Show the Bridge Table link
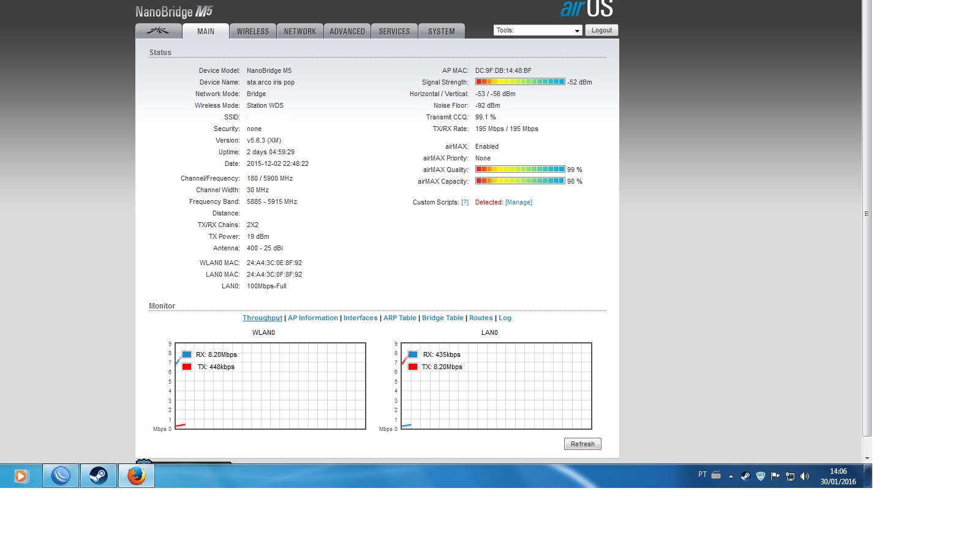Screen dimensions: 980x551 click(443, 318)
